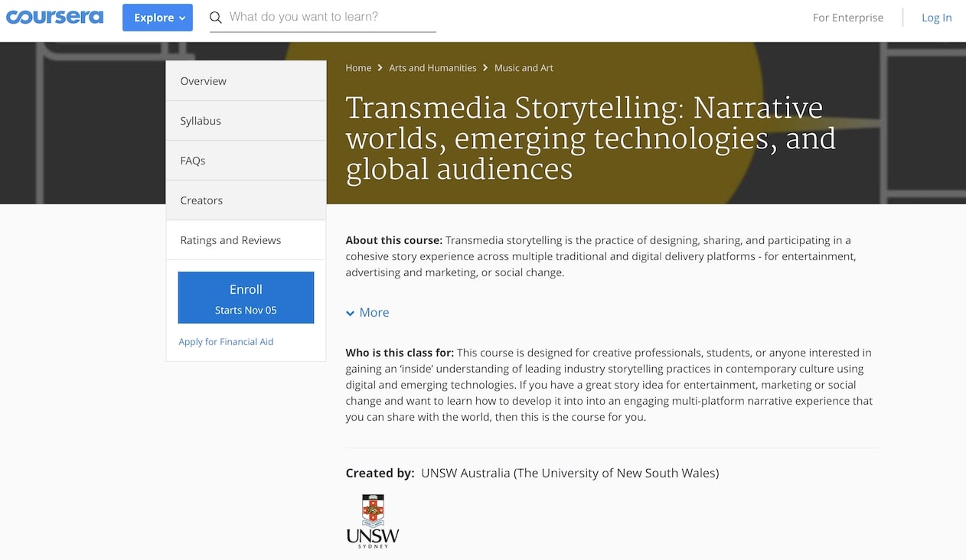Click the Log In link
Screen dimensions: 966x560
click(936, 18)
